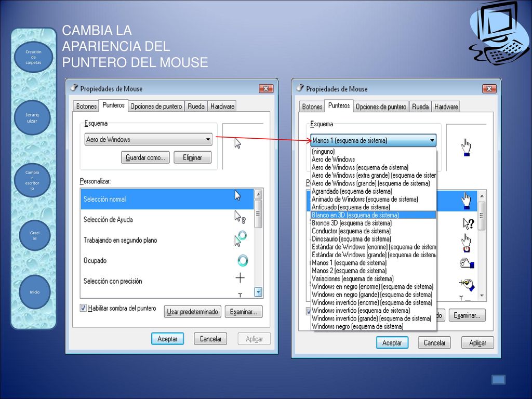This screenshot has width=532, height=399.
Task: Click the crosshair precision cursor icon
Action: (240, 278)
